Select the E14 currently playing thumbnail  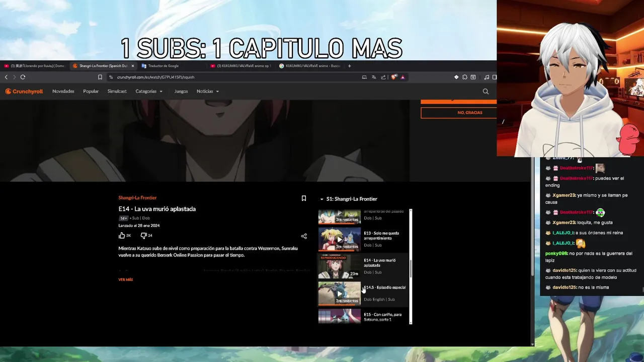pos(340,266)
